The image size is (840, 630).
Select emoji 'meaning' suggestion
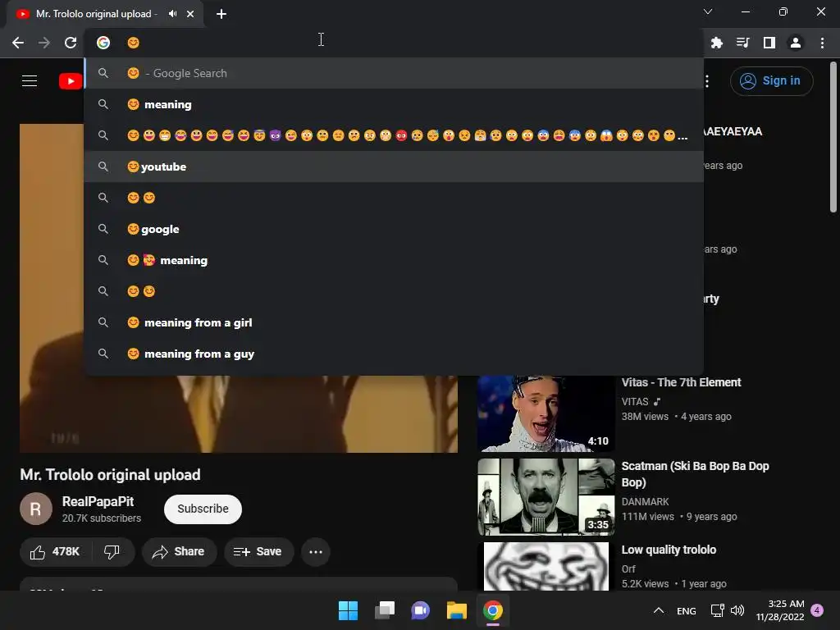click(x=394, y=104)
